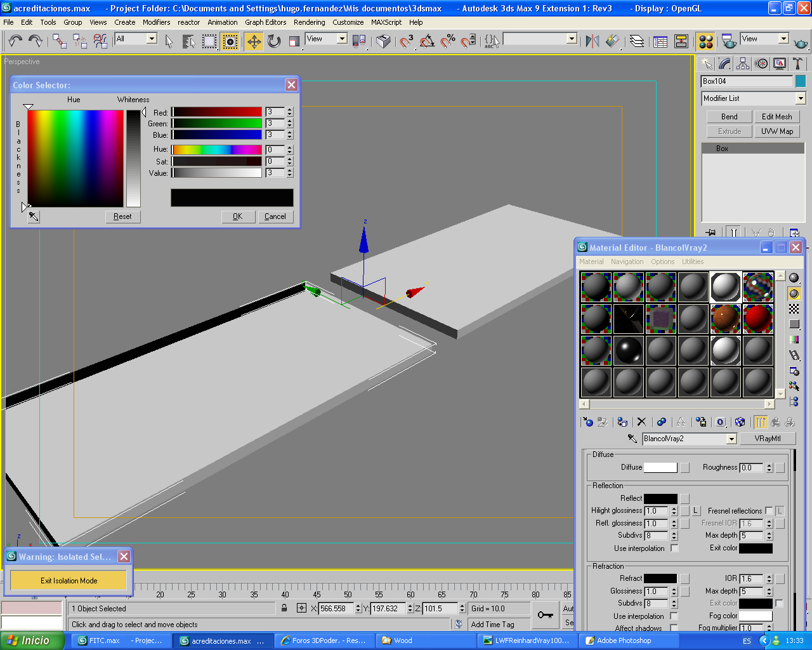The width and height of the screenshot is (812, 650).
Task: Click the Undo arrow in main toolbar
Action: 15,41
